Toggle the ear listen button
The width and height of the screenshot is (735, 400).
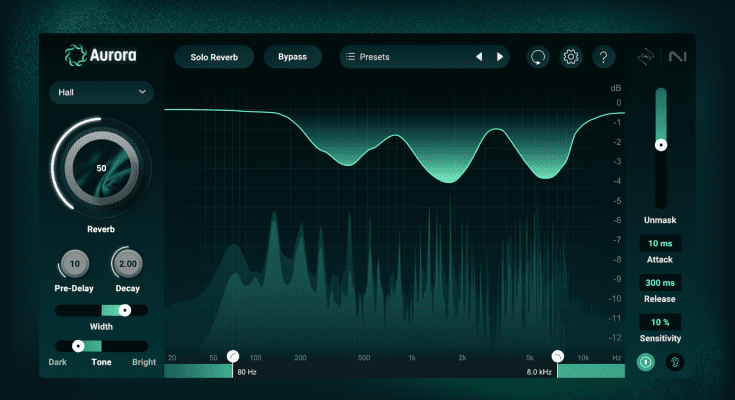674,363
